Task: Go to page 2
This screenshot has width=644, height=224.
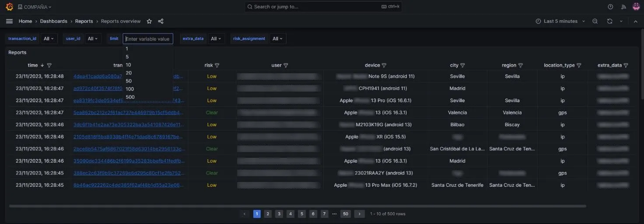Action: click(x=268, y=214)
